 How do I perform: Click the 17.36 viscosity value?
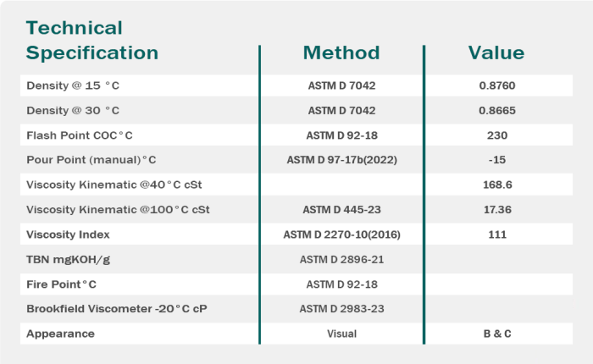497,210
